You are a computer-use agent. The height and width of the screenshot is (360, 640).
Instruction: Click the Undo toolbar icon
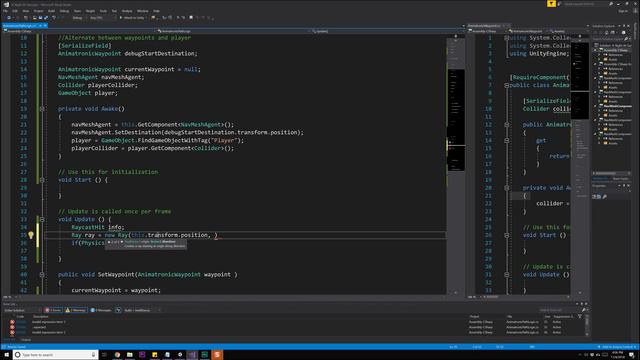click(x=54, y=18)
